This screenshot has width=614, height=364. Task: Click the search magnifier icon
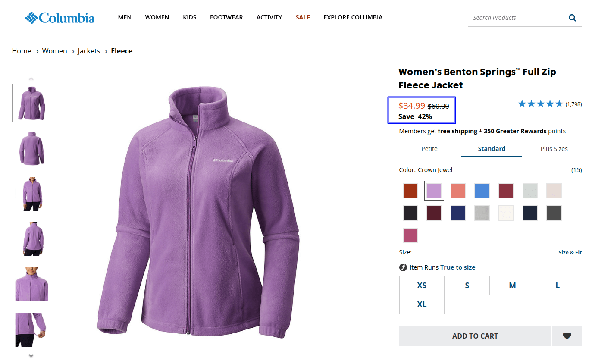(x=572, y=17)
